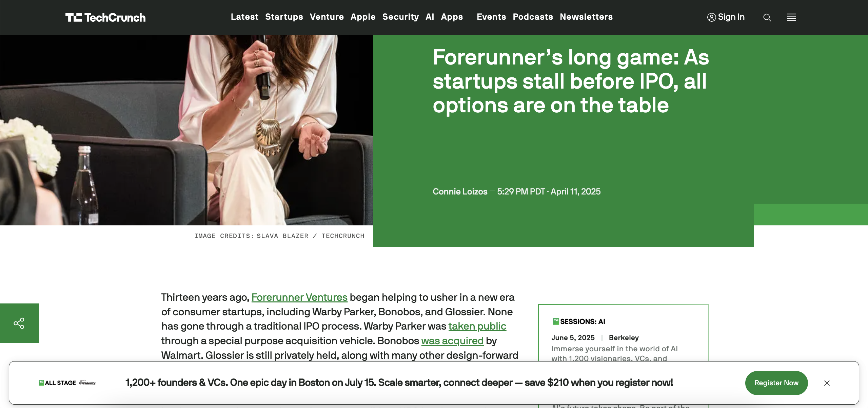Open the search icon in header
Viewport: 868px width, 408px height.
click(767, 17)
